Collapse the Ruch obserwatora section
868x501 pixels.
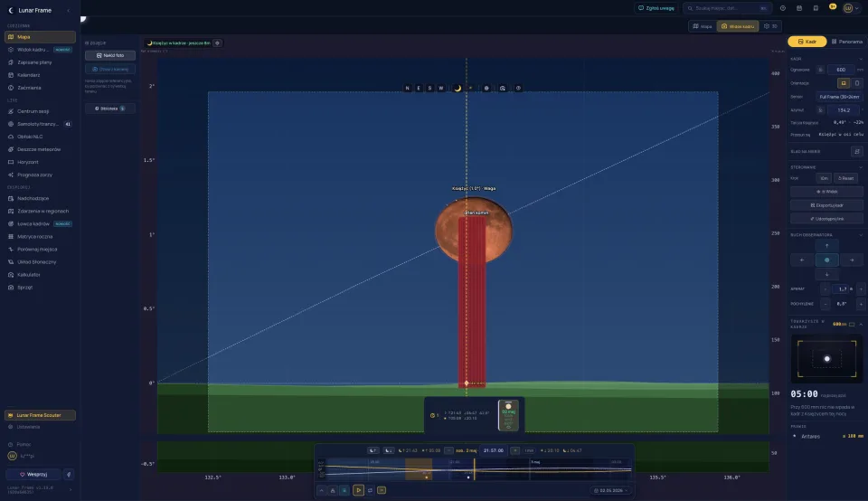tap(860, 235)
